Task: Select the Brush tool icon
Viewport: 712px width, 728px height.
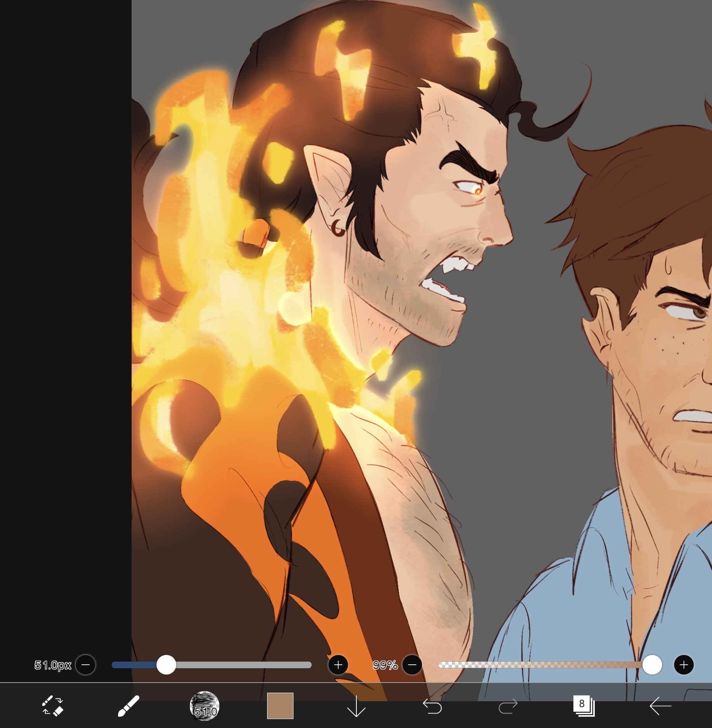Action: (x=129, y=705)
